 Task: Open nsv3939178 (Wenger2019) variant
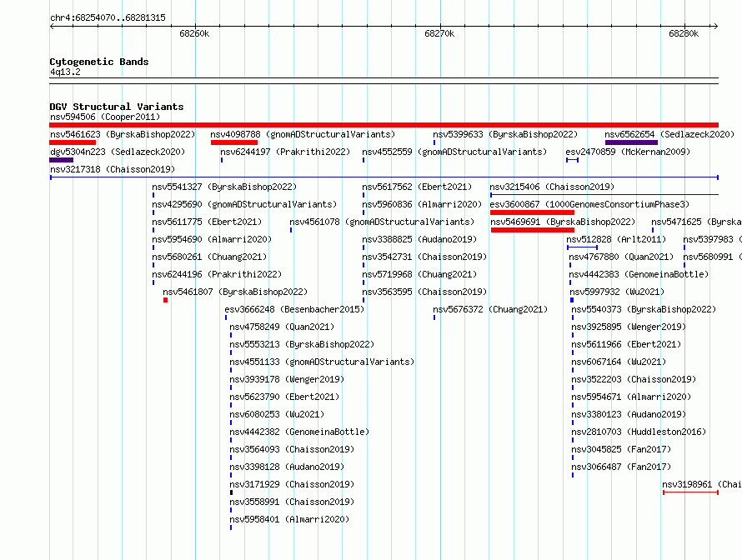coord(287,379)
